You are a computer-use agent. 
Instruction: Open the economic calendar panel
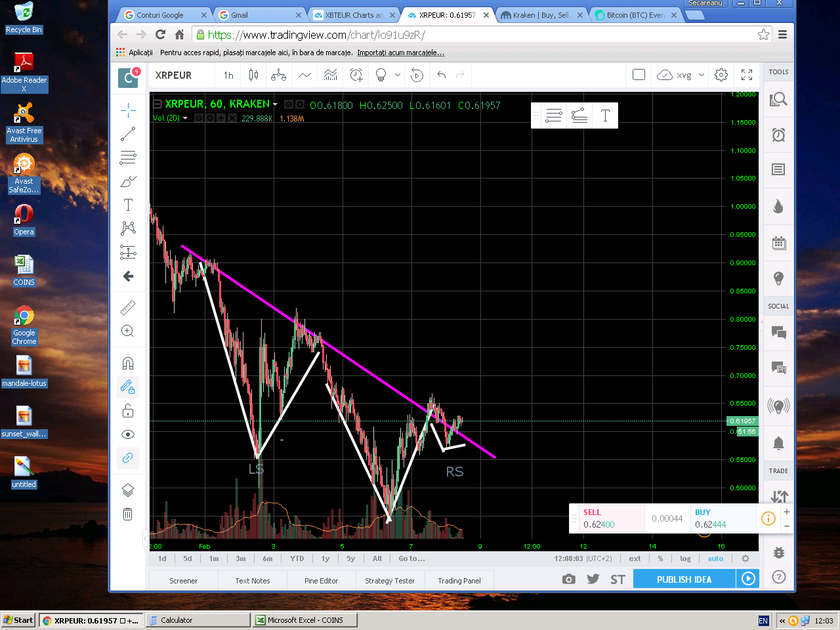point(778,243)
